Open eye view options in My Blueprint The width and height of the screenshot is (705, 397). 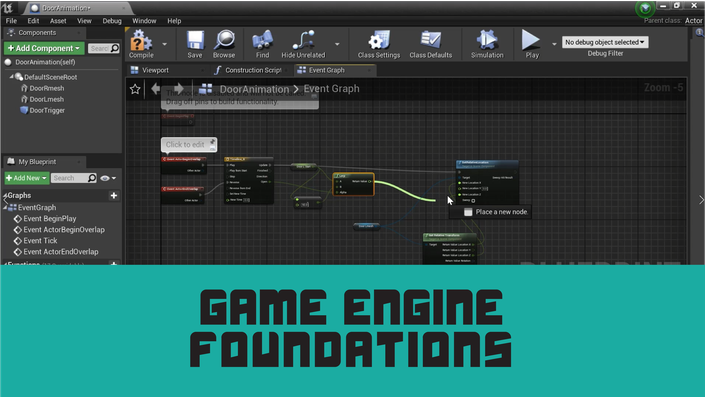pyautogui.click(x=107, y=178)
